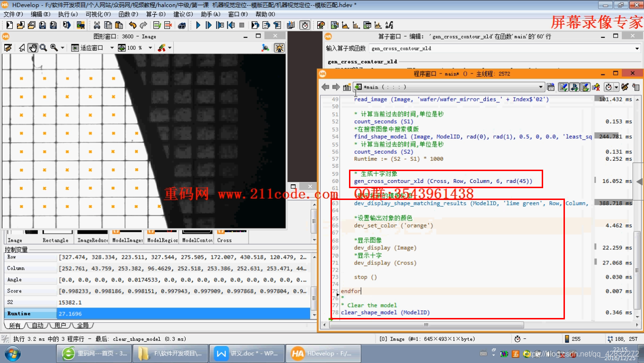Viewport: 644px width, 363px height.
Task: Click the undo arrow icon
Action: coord(133,25)
